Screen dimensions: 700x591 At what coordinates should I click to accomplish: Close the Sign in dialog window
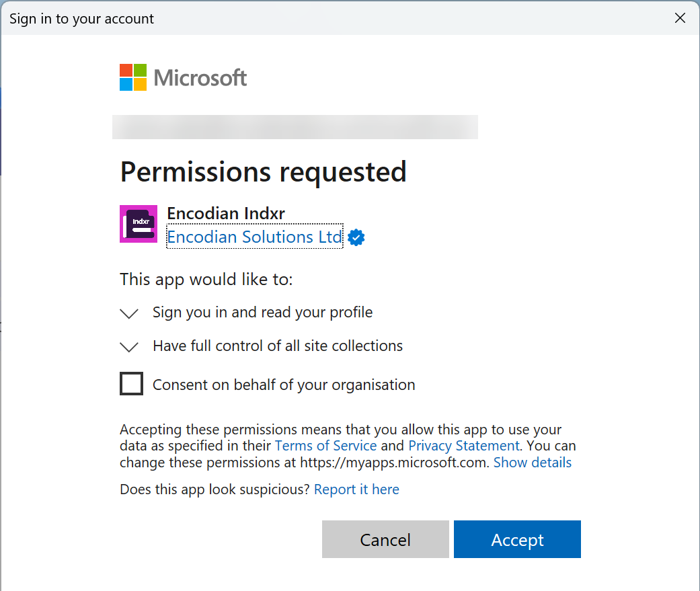(x=680, y=18)
